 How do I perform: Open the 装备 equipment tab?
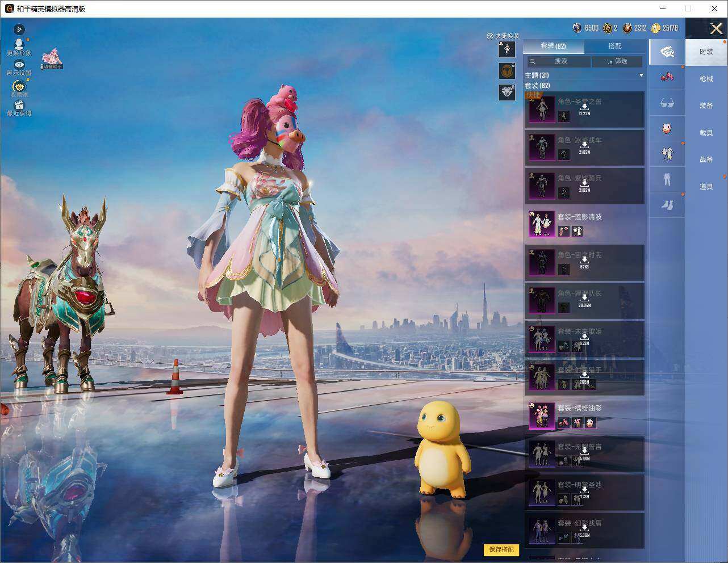[x=706, y=106]
